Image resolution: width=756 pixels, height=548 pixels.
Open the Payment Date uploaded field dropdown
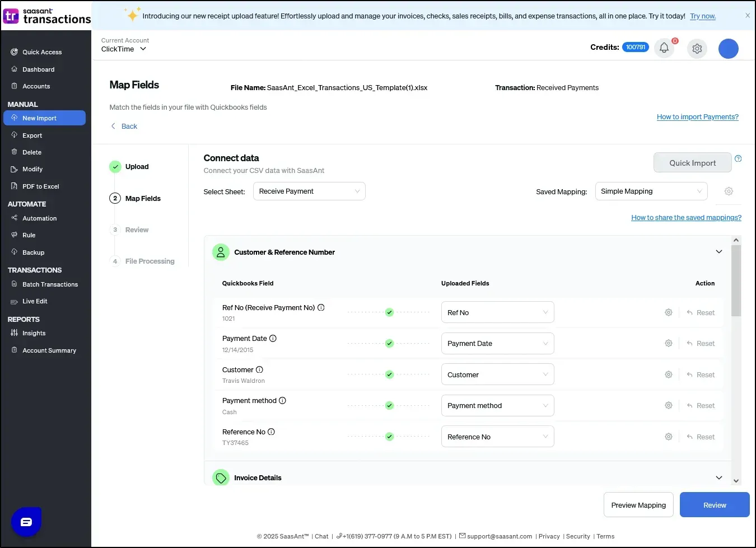point(498,343)
